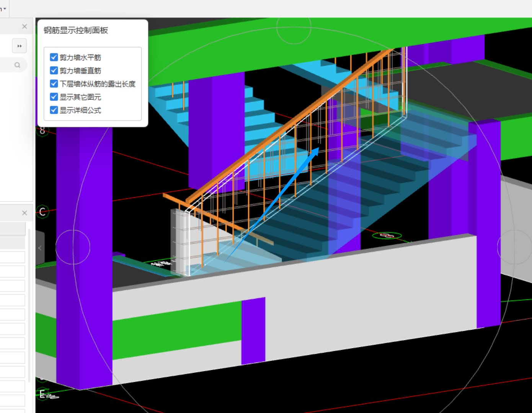Disable 显示详细公式 checkbox
The width and height of the screenshot is (532, 413).
54,110
